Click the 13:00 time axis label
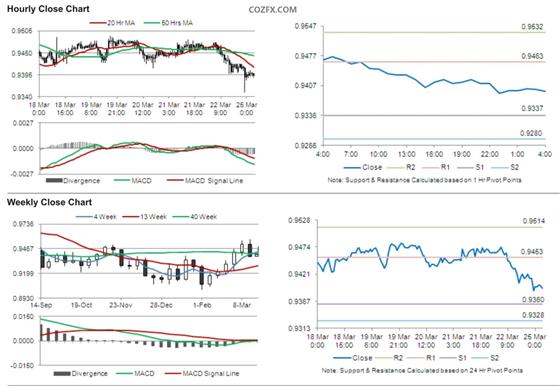 (406, 154)
